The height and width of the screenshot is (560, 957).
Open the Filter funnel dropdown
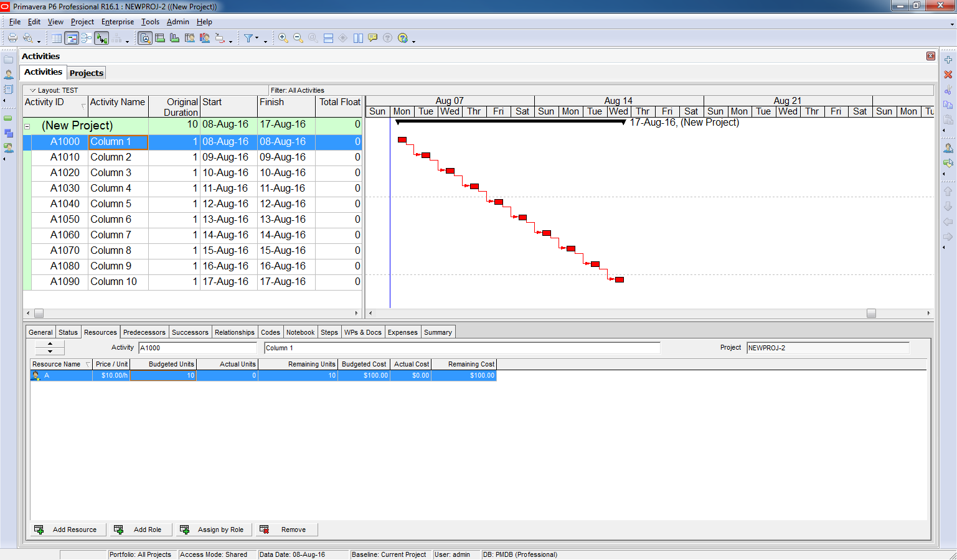[x=250, y=38]
